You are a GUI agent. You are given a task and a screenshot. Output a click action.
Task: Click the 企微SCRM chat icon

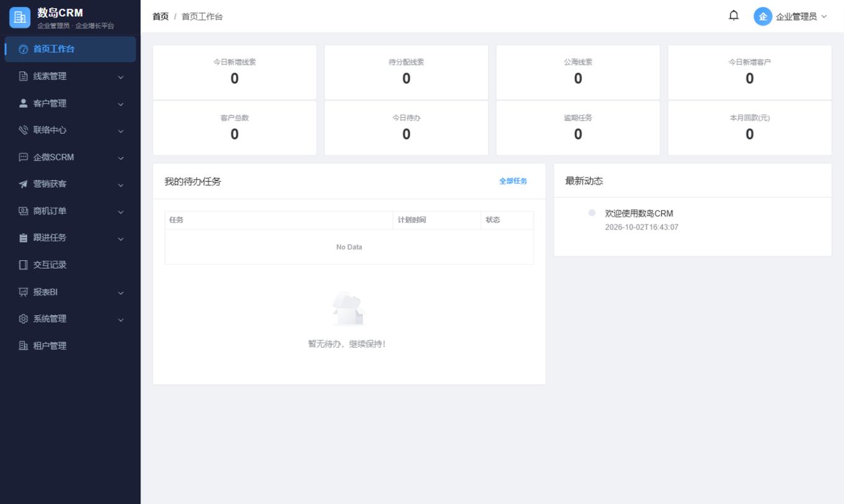(24, 157)
